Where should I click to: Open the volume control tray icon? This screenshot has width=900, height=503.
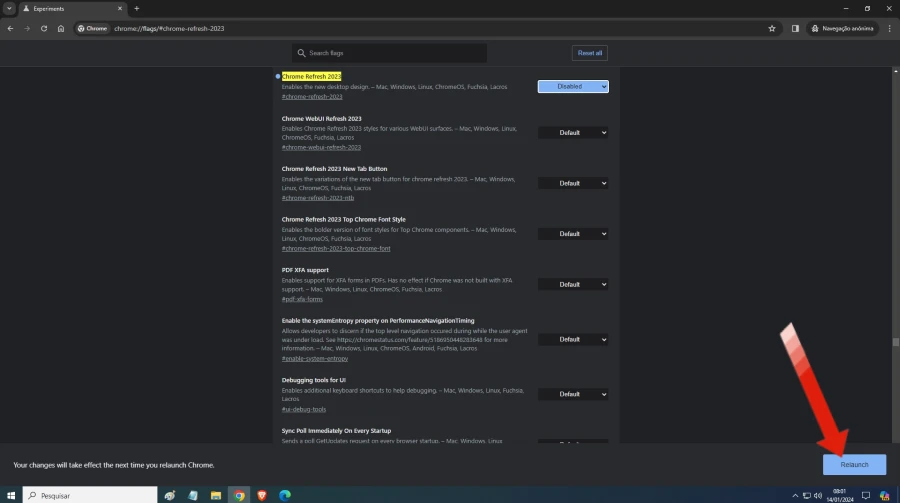point(818,496)
